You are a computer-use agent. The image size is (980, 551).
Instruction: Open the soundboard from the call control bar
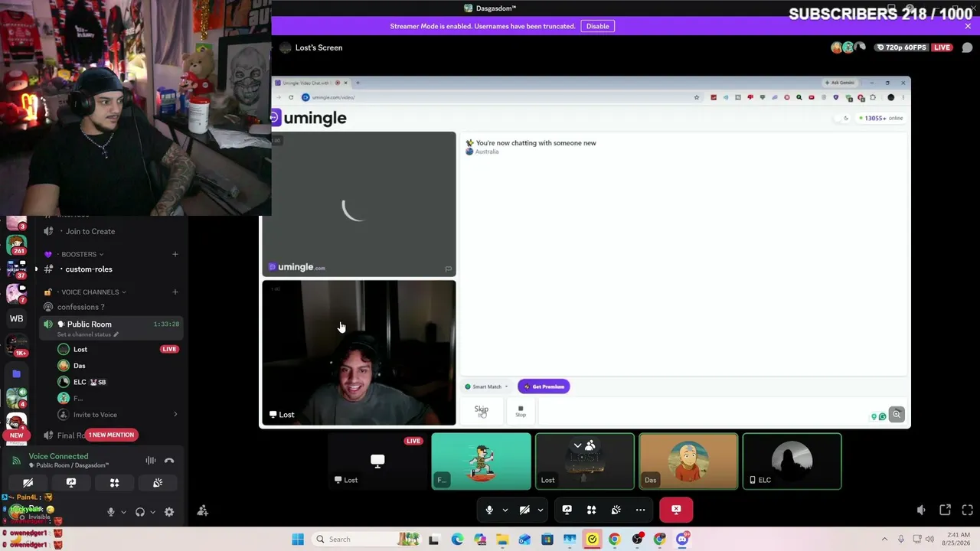pyautogui.click(x=616, y=510)
